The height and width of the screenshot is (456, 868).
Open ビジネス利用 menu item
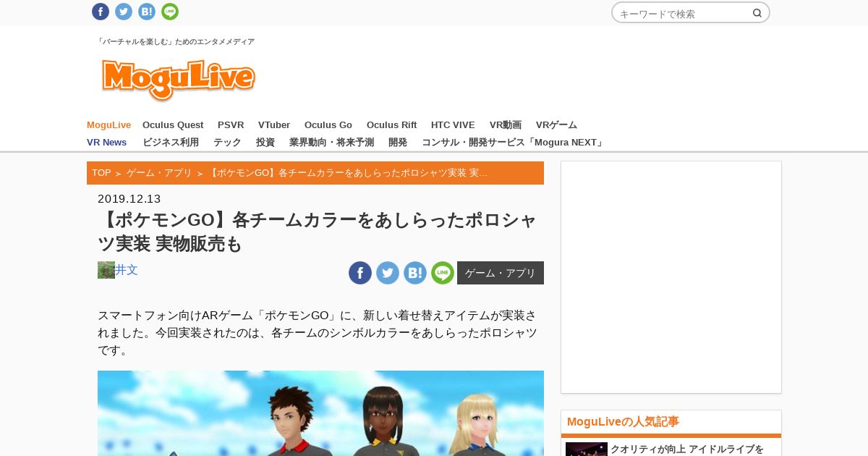tap(171, 143)
